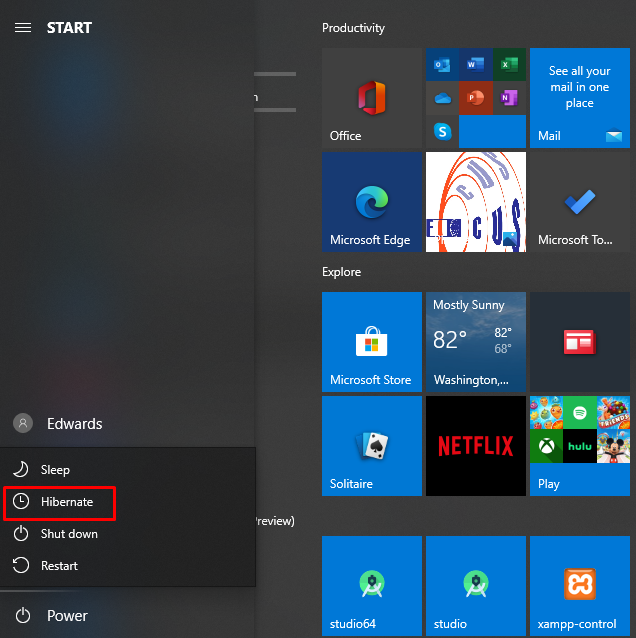The width and height of the screenshot is (636, 638).
Task: Open the Mail tile
Action: [x=580, y=98]
